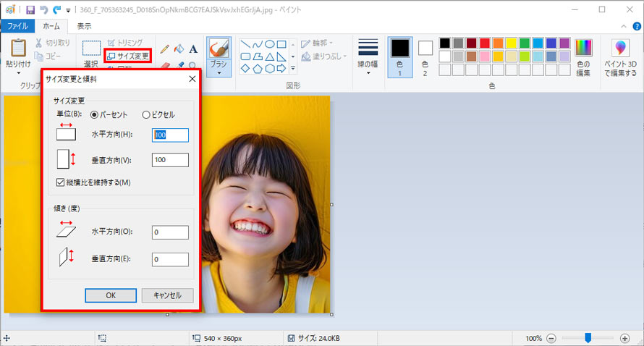
Task: Click the skew vertical (垂直方向(E)) degrees field
Action: coord(171,259)
